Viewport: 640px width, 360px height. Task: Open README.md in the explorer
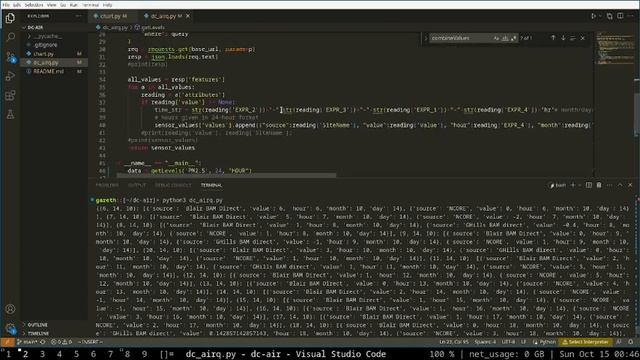tap(54, 71)
